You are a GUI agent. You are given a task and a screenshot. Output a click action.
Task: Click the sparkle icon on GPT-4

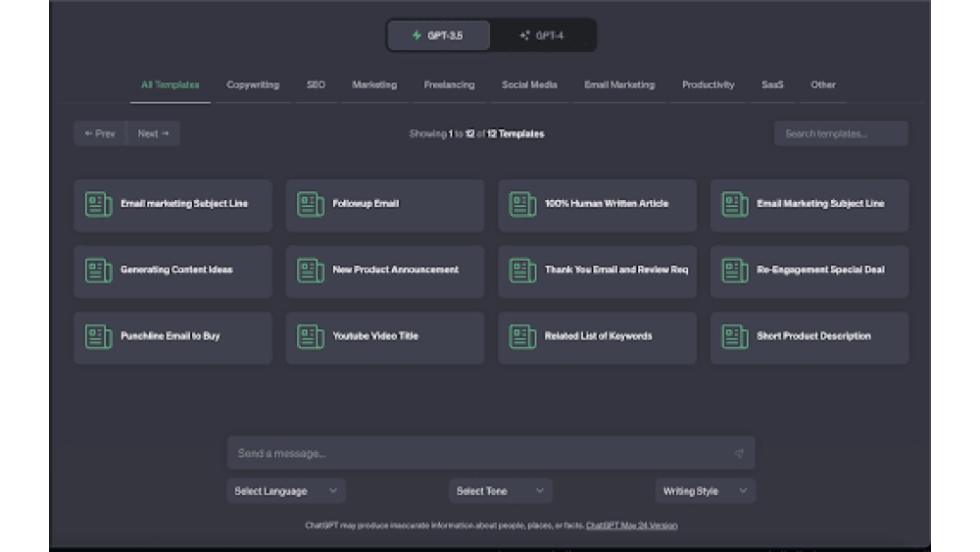click(x=525, y=35)
